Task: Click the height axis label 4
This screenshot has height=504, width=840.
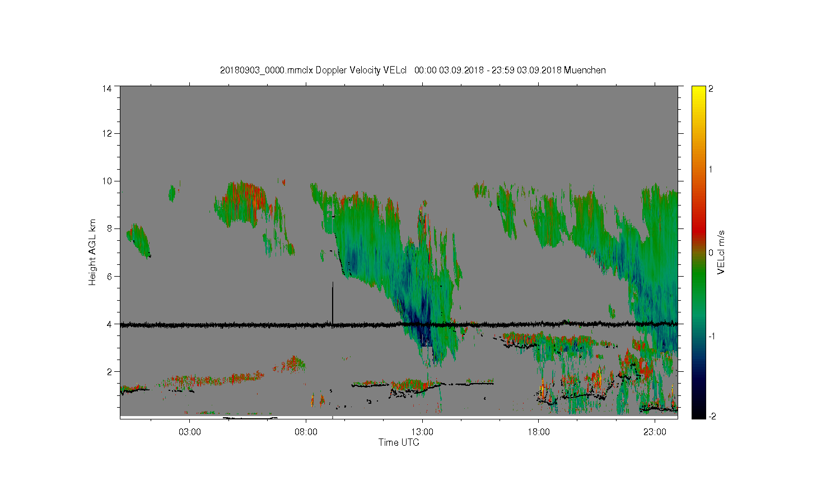Action: (109, 324)
